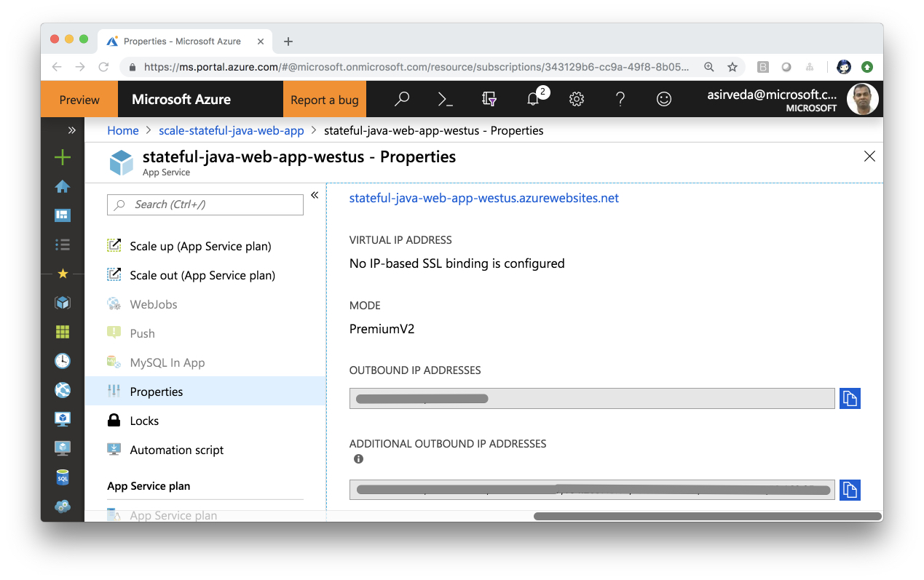Screen dimensions: 924x580
Task: Click 'No IP-based SSL binding is configured'
Action: tap(457, 263)
